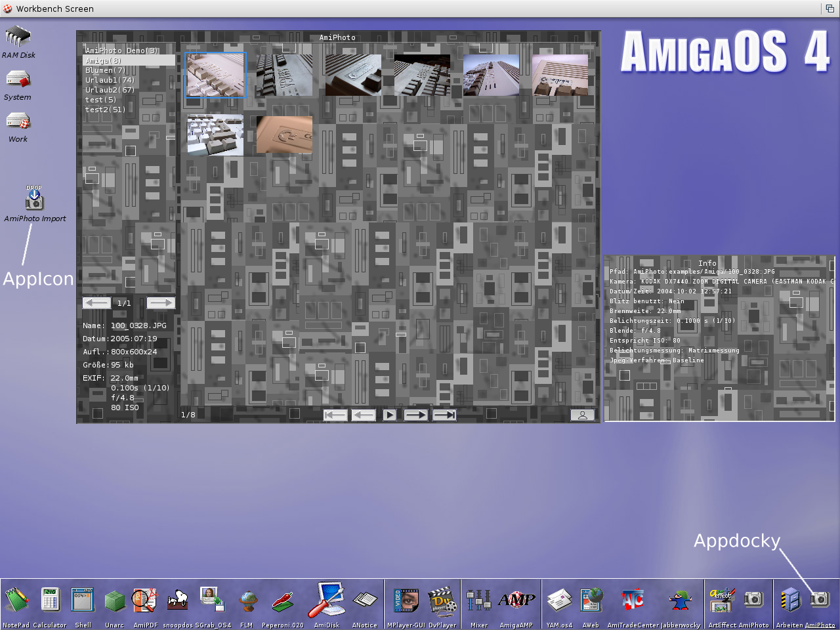Click the file name 100_0328.JPG
The image size is (840, 630).
[138, 325]
